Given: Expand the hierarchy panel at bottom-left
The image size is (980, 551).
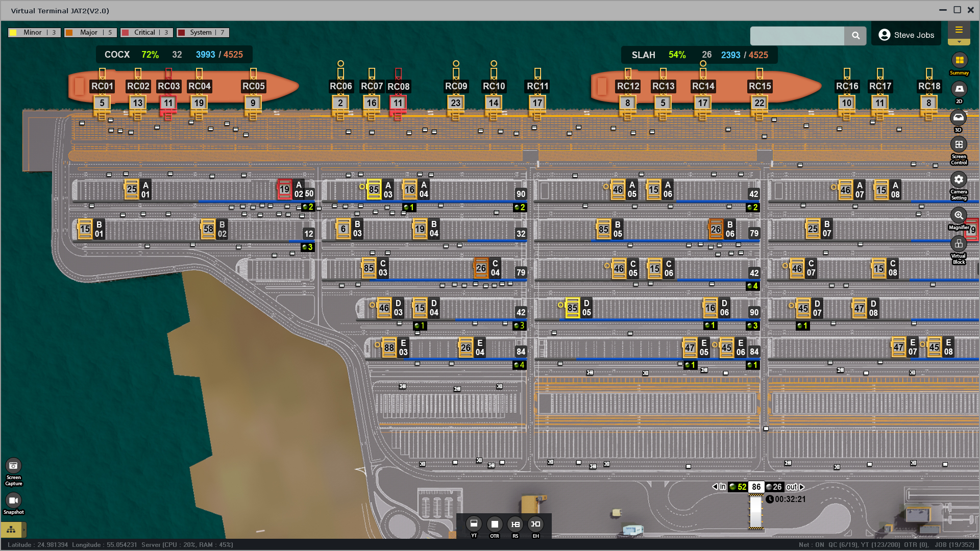Looking at the screenshot, I should (x=11, y=530).
